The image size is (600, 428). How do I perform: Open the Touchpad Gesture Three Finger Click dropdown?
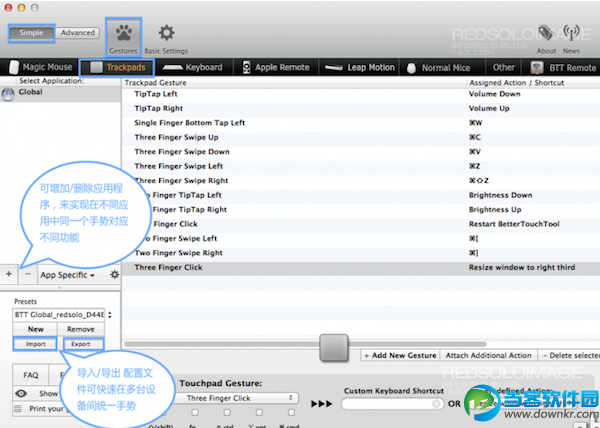[x=236, y=398]
